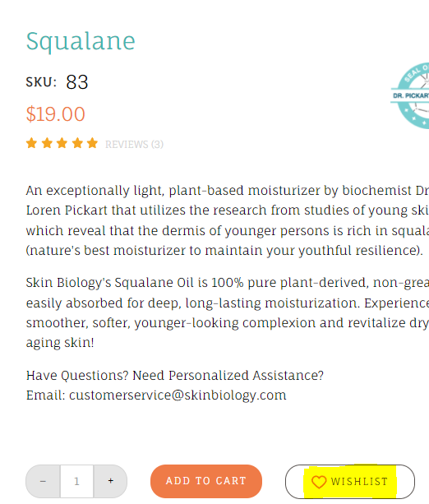The height and width of the screenshot is (504, 429).
Task: Click the second gold rating star
Action: click(x=47, y=143)
